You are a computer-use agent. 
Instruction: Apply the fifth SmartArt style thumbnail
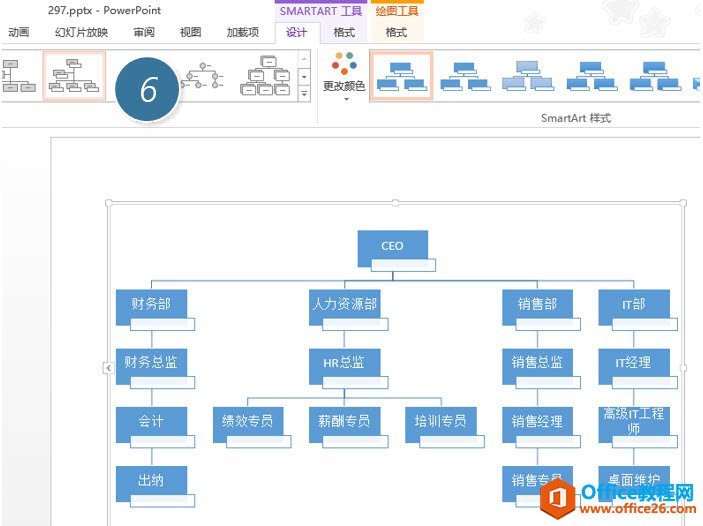[652, 76]
